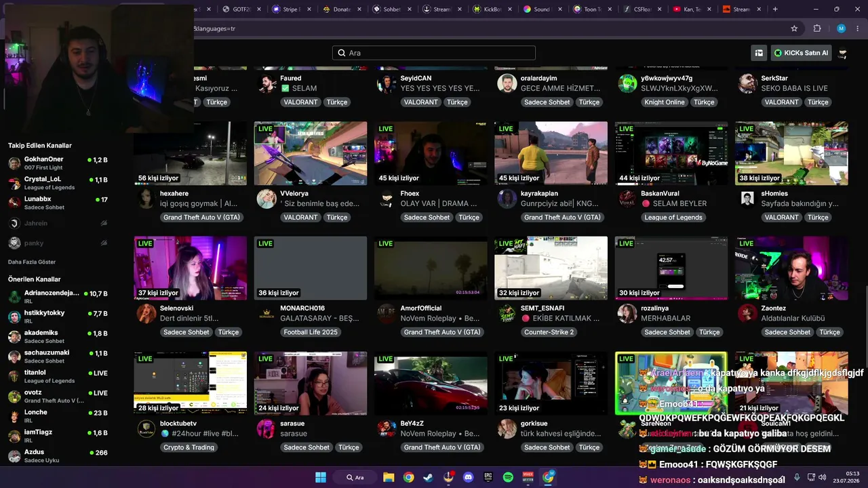Click the Kick search field Ara
This screenshot has width=868, height=488.
click(434, 53)
